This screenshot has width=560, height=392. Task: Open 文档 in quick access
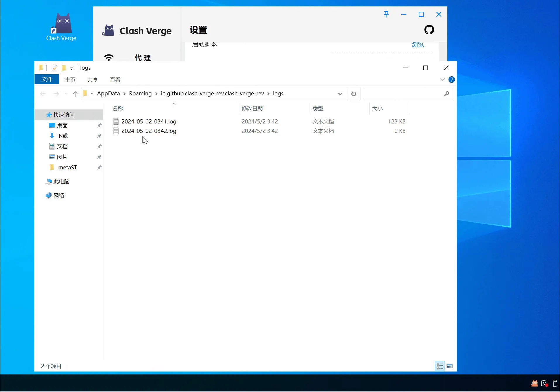coord(62,146)
